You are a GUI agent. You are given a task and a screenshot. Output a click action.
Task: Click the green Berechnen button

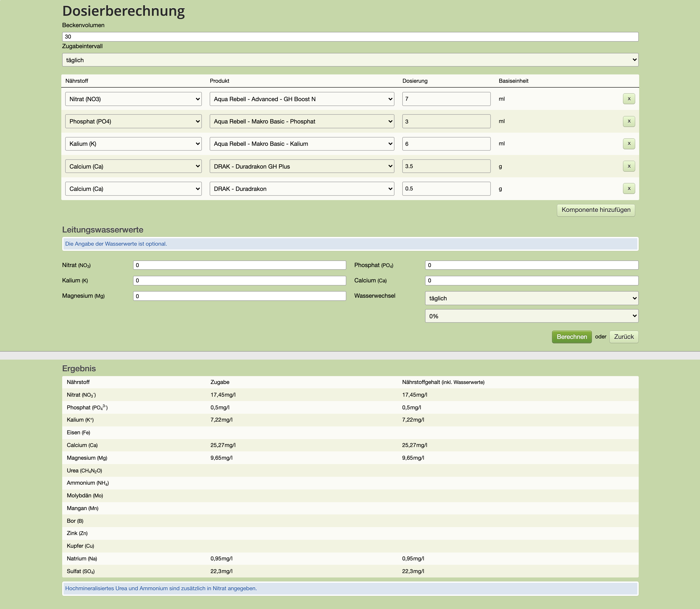(572, 337)
